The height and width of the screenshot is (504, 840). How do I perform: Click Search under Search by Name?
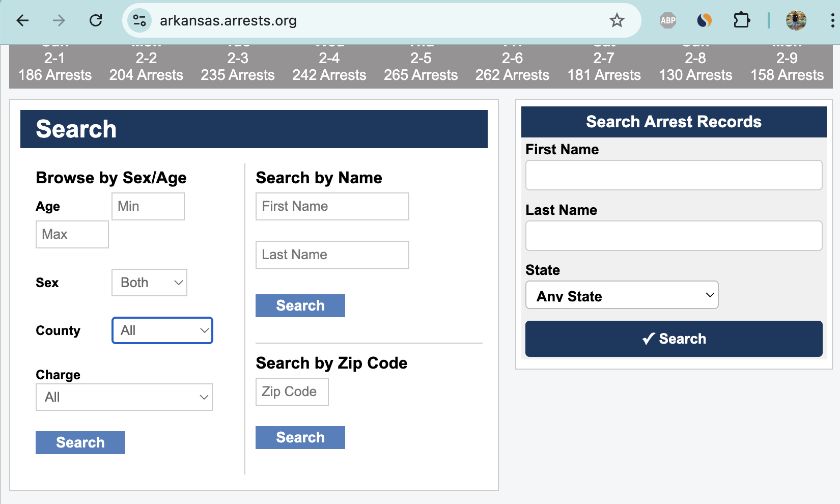[300, 305]
